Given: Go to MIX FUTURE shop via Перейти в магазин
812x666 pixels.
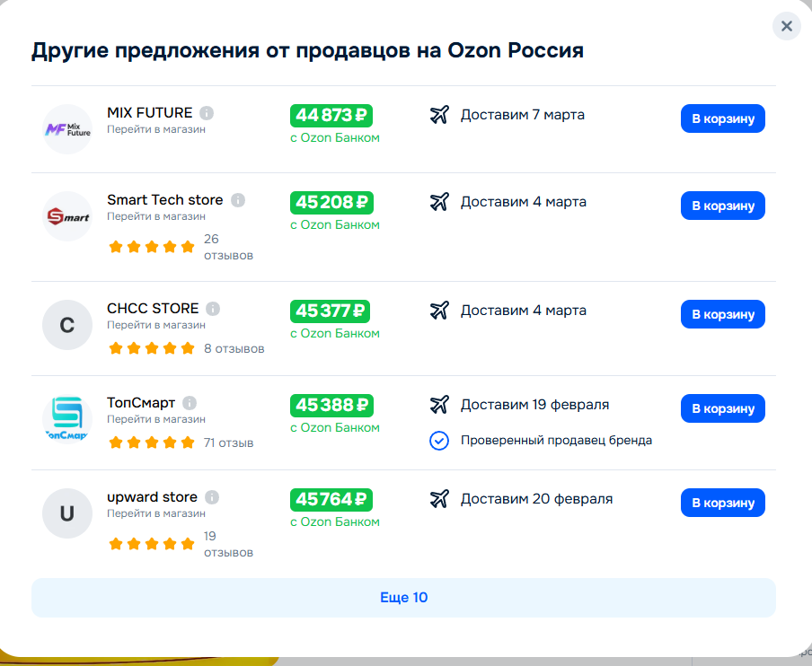Looking at the screenshot, I should tap(155, 129).
